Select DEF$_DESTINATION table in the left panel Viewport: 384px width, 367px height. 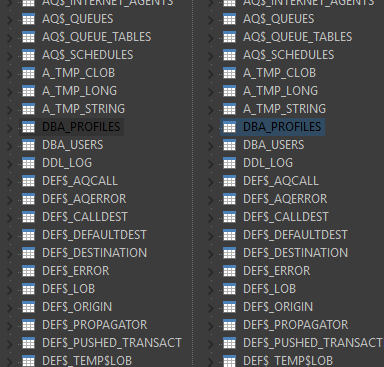pyautogui.click(x=94, y=253)
